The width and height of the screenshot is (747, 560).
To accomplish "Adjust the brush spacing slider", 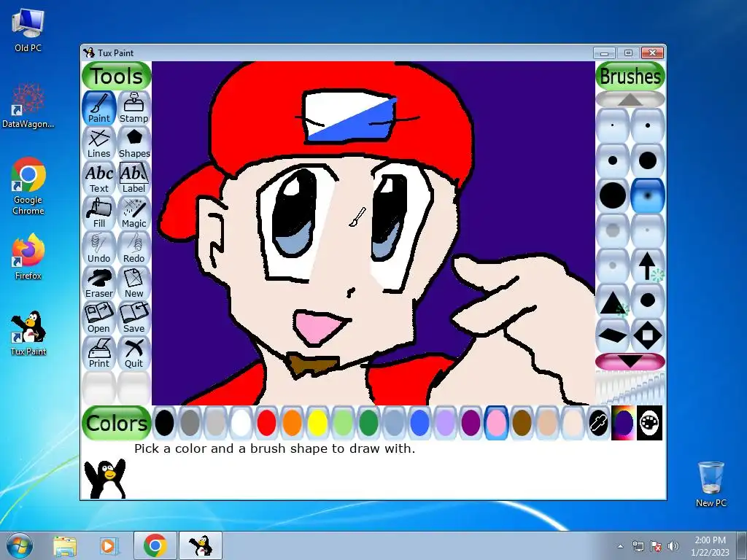I will (630, 388).
